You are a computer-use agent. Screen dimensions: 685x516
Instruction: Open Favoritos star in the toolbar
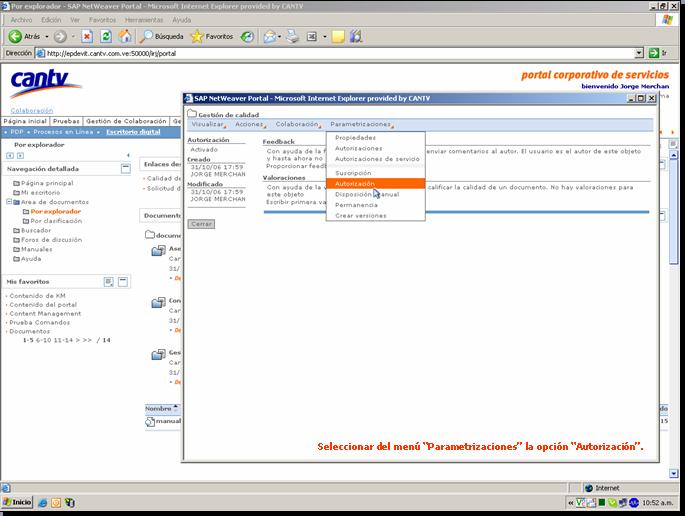click(212, 37)
